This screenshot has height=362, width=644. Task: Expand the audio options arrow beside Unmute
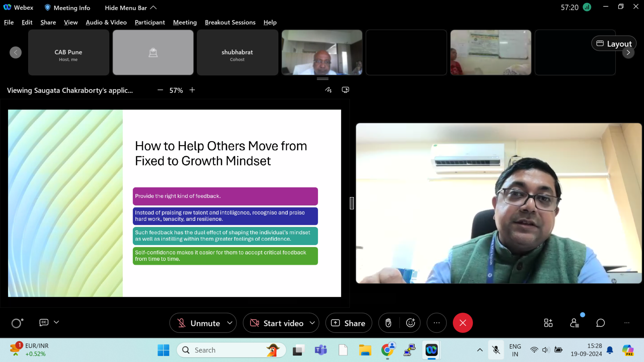230,323
